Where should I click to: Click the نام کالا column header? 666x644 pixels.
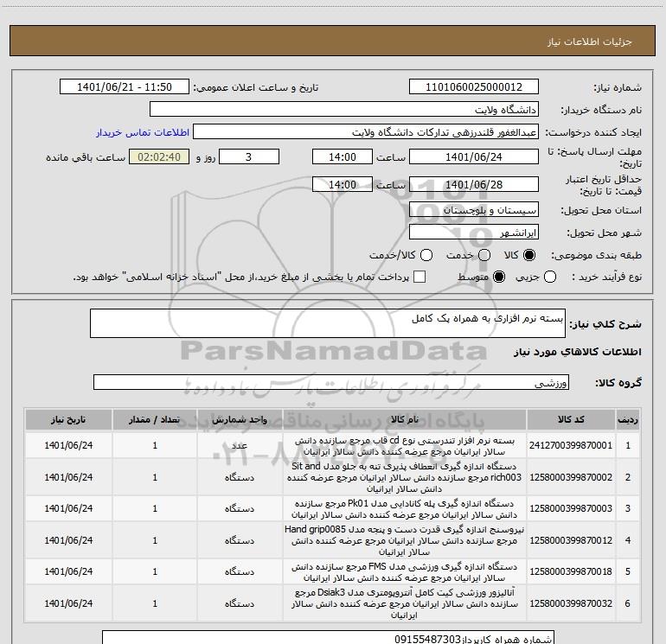[405, 420]
